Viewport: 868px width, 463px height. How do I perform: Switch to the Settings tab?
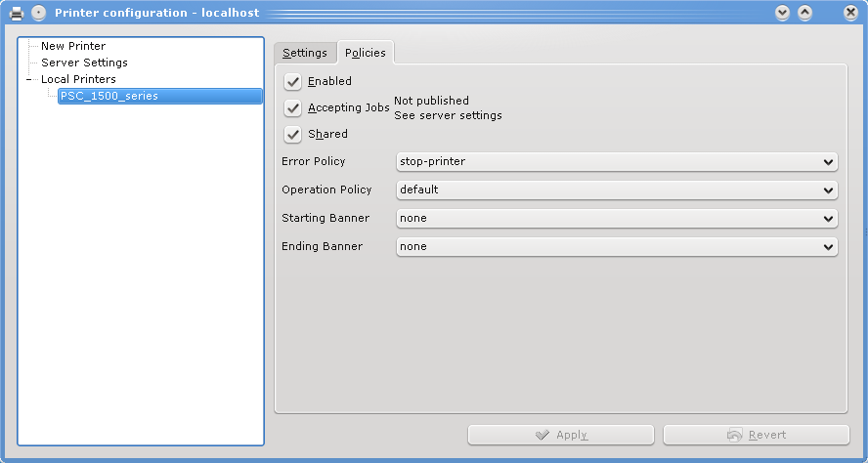305,53
